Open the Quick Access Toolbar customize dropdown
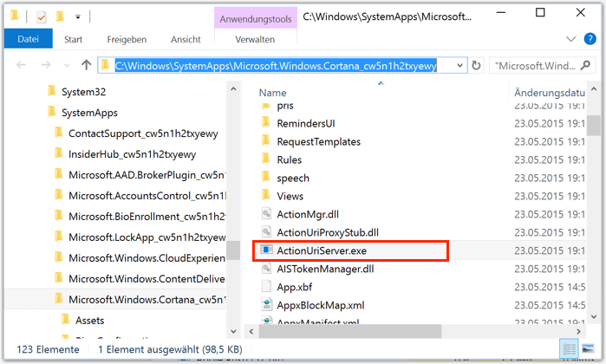This screenshot has width=606, height=364. tap(78, 16)
